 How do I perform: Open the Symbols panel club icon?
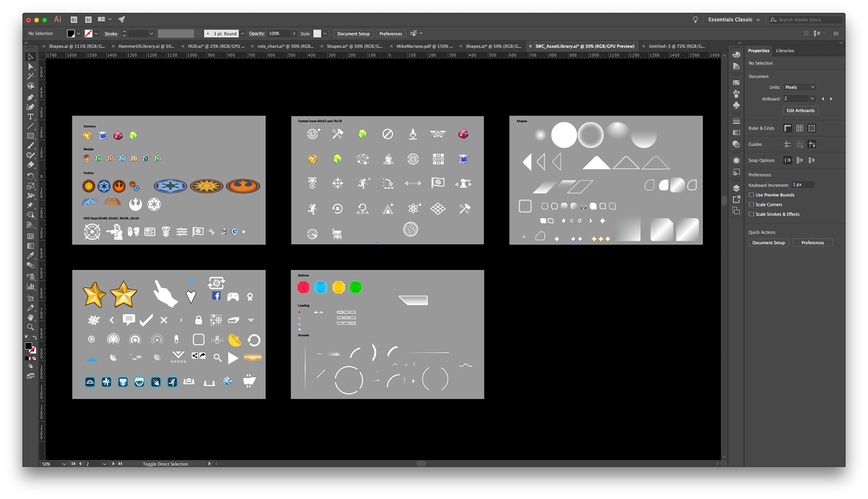[736, 105]
